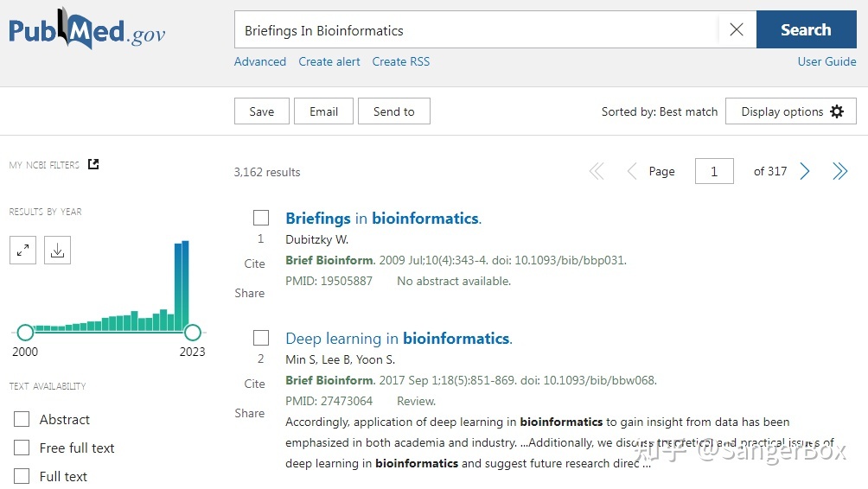Download the results by year data
The width and height of the screenshot is (868, 489).
tap(57, 250)
